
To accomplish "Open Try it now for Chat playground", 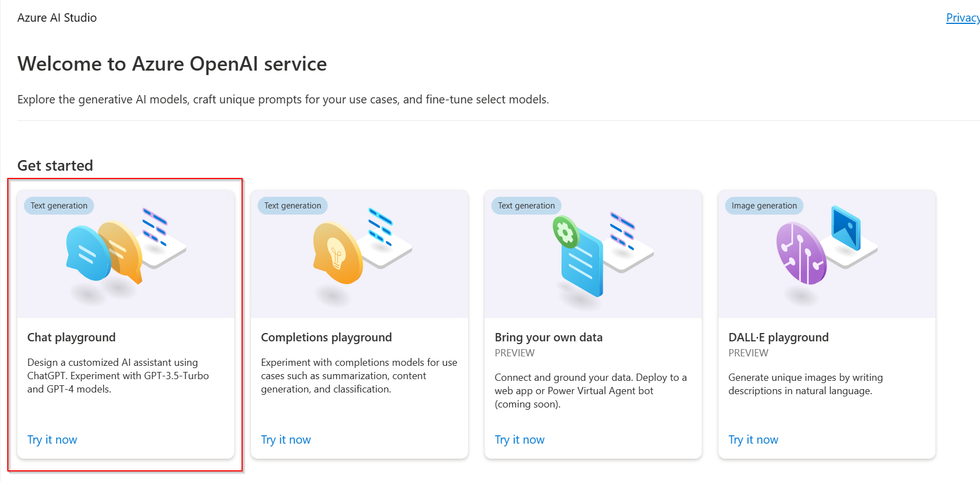I will click(52, 440).
